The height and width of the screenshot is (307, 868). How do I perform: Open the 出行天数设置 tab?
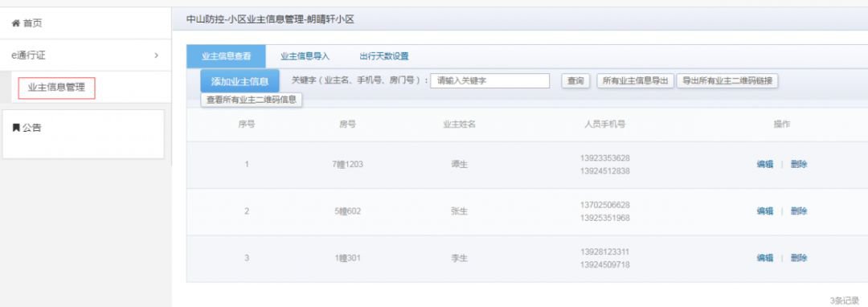[383, 56]
